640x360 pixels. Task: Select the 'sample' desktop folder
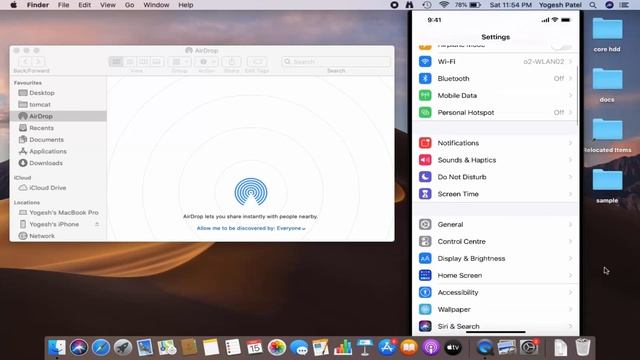(x=607, y=186)
